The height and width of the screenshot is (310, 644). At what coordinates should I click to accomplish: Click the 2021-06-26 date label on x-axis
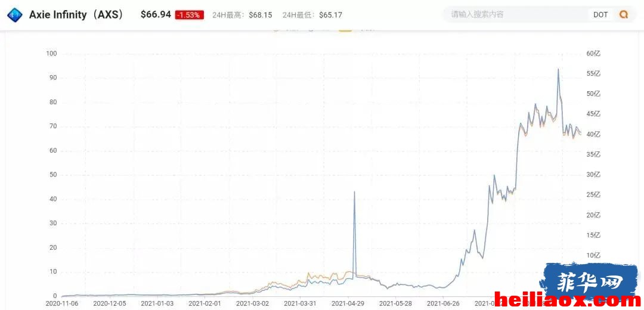443,303
